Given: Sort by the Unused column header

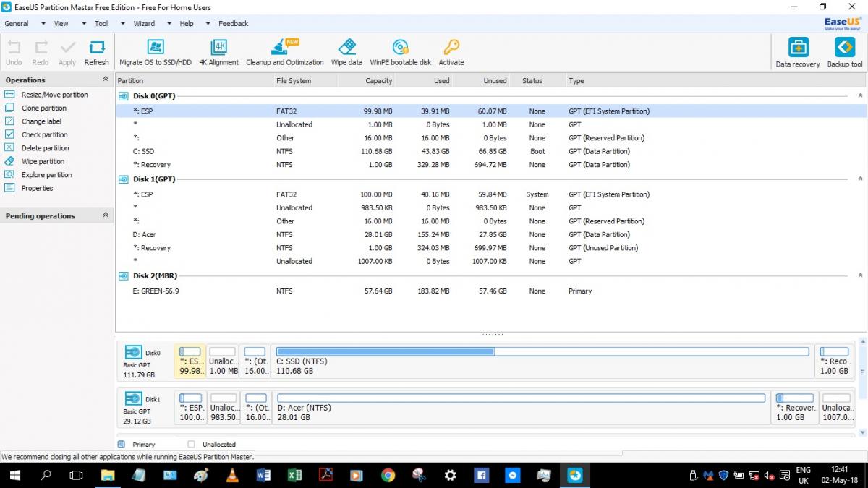Looking at the screenshot, I should (x=495, y=81).
